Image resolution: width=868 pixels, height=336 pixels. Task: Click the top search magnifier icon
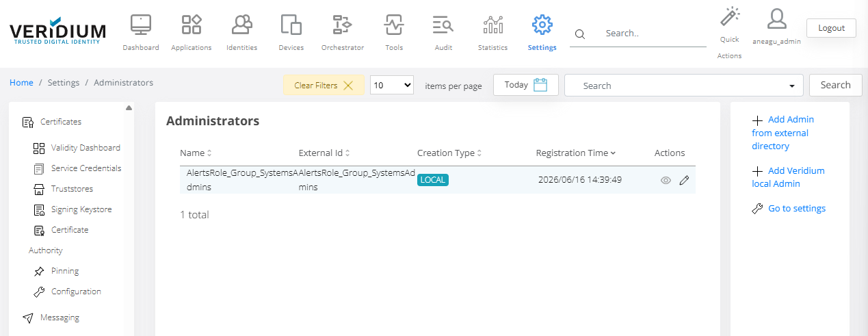pos(580,34)
